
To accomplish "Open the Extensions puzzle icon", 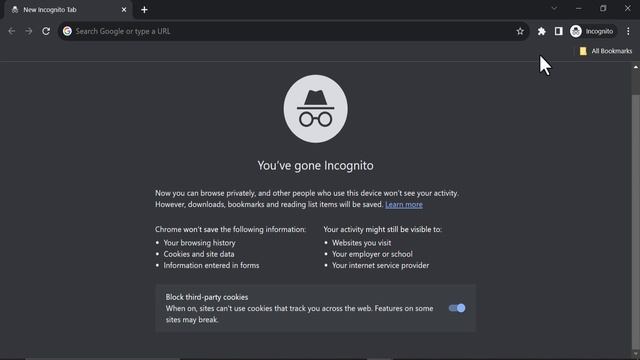I will (541, 31).
